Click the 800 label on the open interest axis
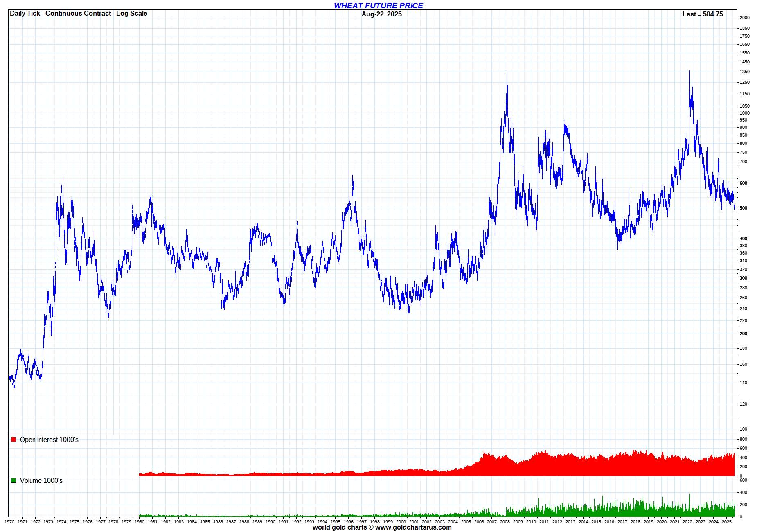Screen dimensions: 757x532 [x=743, y=439]
